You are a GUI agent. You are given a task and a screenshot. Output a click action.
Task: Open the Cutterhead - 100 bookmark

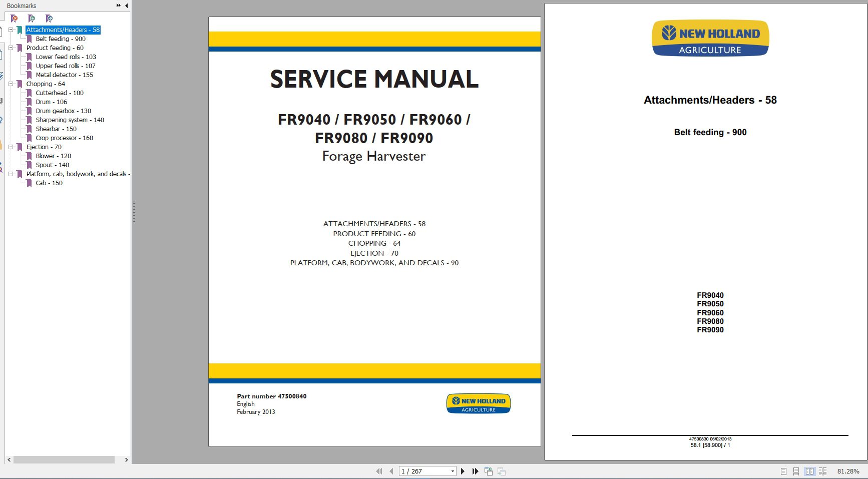pyautogui.click(x=60, y=93)
